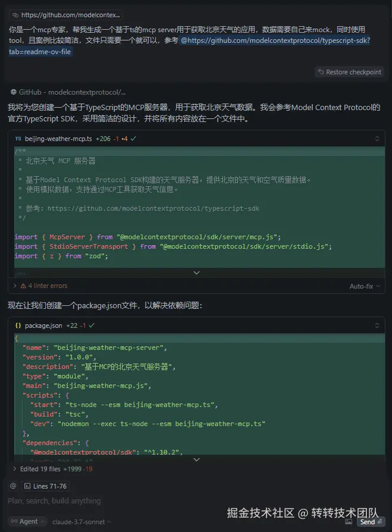The width and height of the screenshot is (392, 532).
Task: Click the typescript-sdk URL in code comment
Action: (x=153, y=208)
